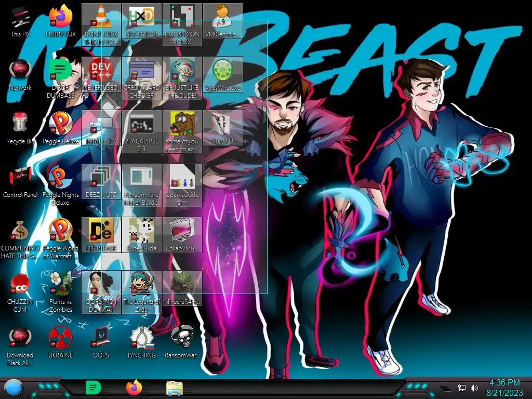Select the 2PACALYPSE 2.3 console icon

[142, 130]
